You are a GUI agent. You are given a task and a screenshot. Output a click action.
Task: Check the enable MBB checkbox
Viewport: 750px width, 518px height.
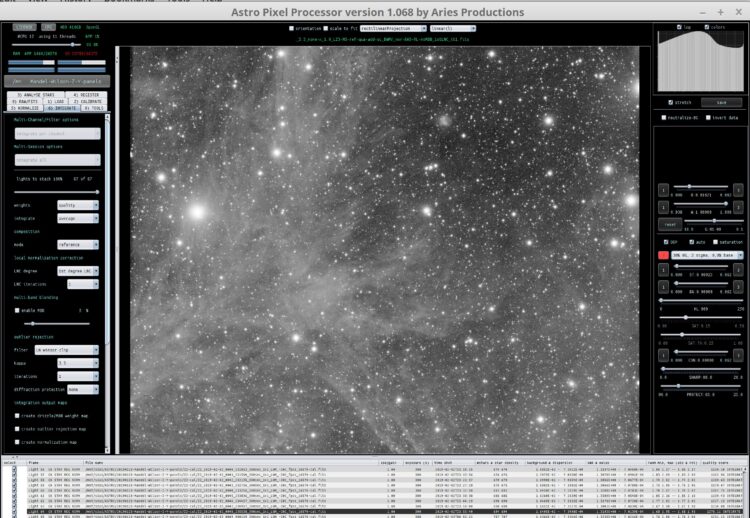[17, 310]
